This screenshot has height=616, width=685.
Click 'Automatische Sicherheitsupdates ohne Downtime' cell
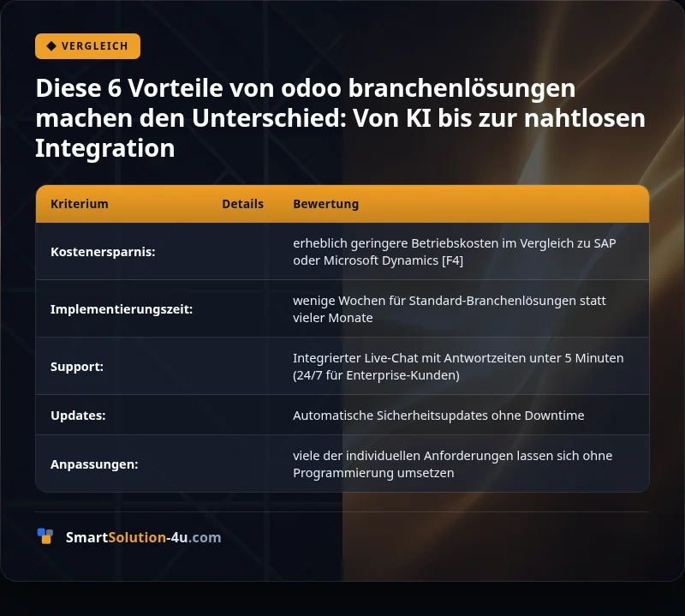click(x=438, y=416)
